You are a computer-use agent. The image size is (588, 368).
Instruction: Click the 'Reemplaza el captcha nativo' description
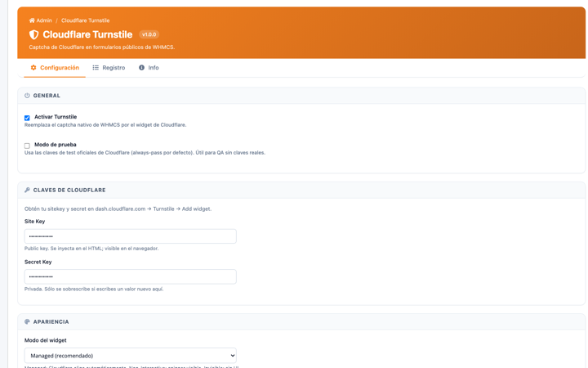(x=105, y=124)
